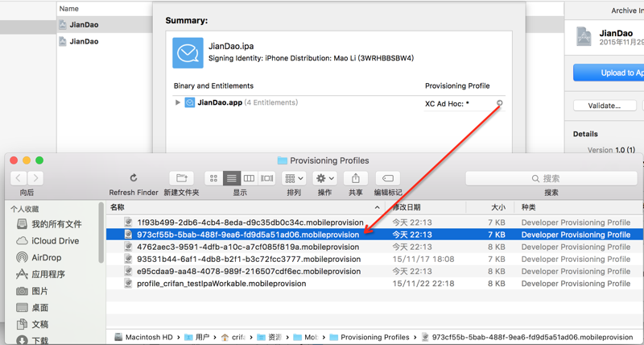Switch Finder to list view
The width and height of the screenshot is (644, 345).
coord(232,178)
